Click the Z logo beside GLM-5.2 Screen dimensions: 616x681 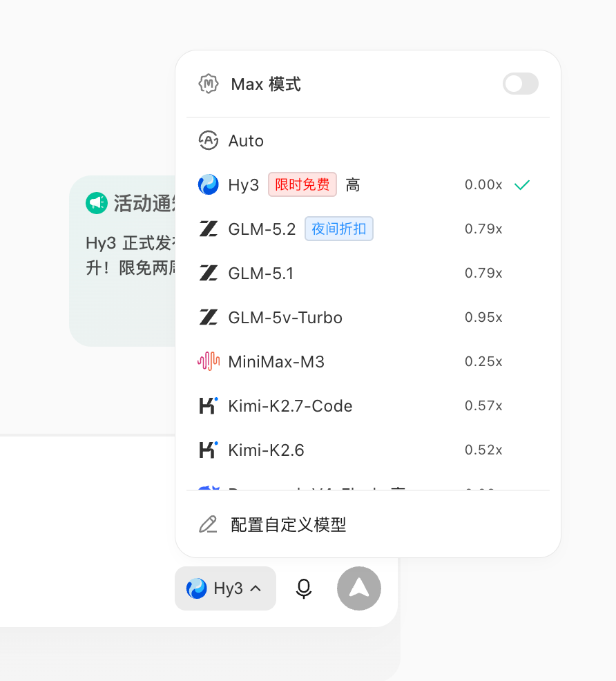209,229
